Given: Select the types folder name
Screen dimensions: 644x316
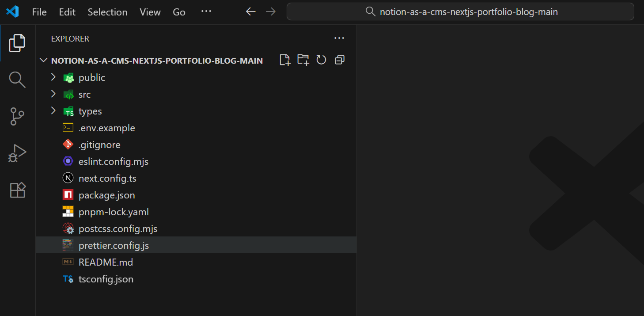Looking at the screenshot, I should pyautogui.click(x=90, y=111).
